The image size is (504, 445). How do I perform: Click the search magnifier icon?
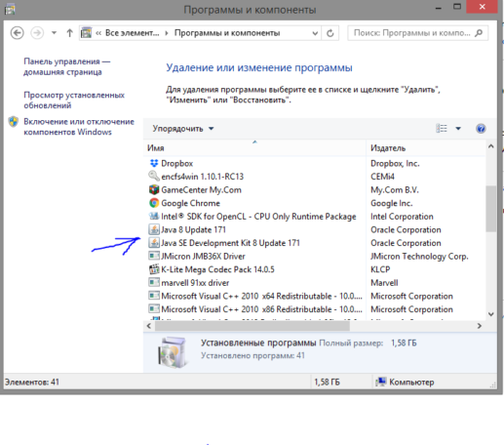point(479,33)
